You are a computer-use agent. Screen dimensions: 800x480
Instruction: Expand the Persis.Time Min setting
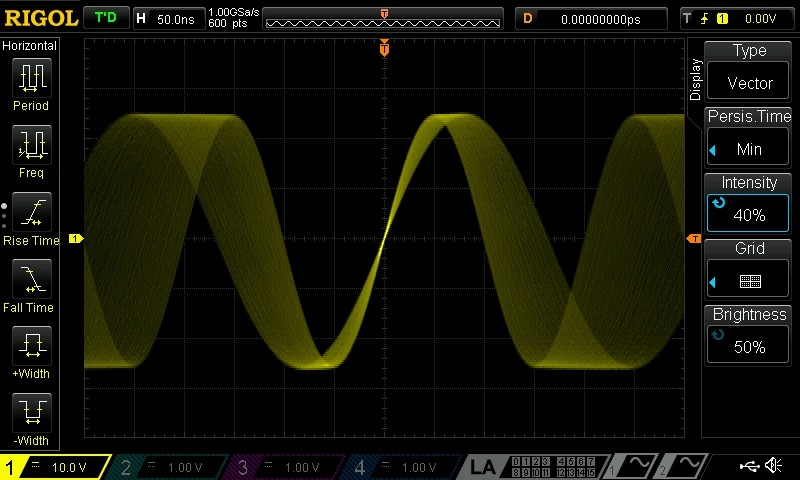(749, 135)
